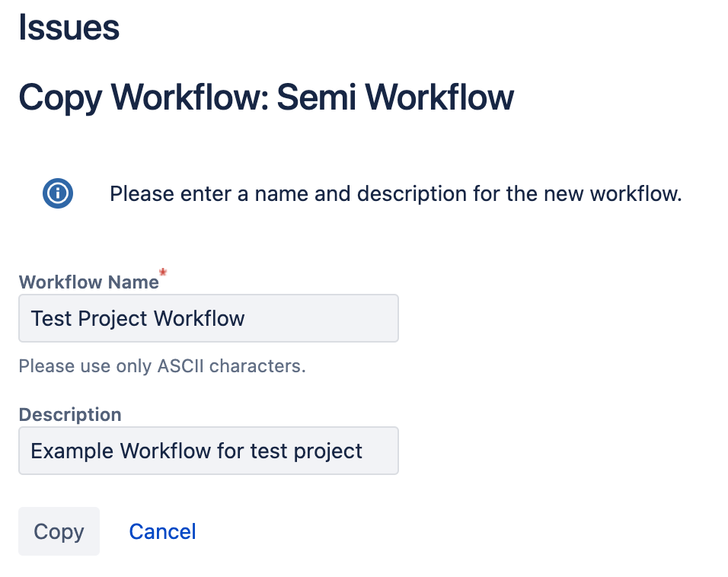
Task: Select the Copy Workflow page title
Action: pyautogui.click(x=266, y=97)
